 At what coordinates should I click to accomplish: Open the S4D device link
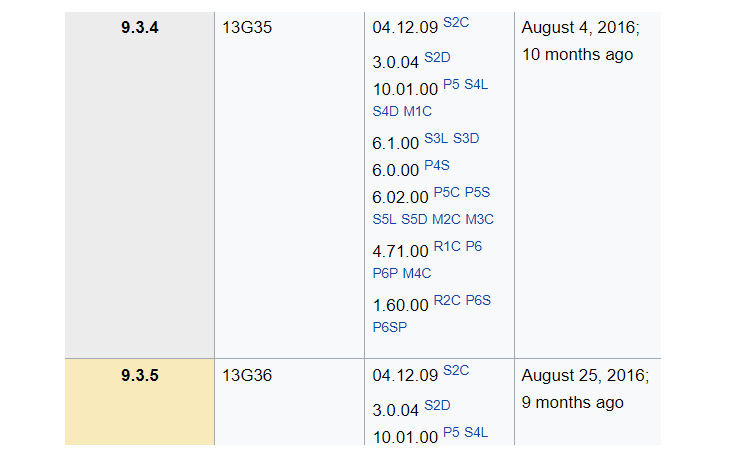click(x=386, y=110)
